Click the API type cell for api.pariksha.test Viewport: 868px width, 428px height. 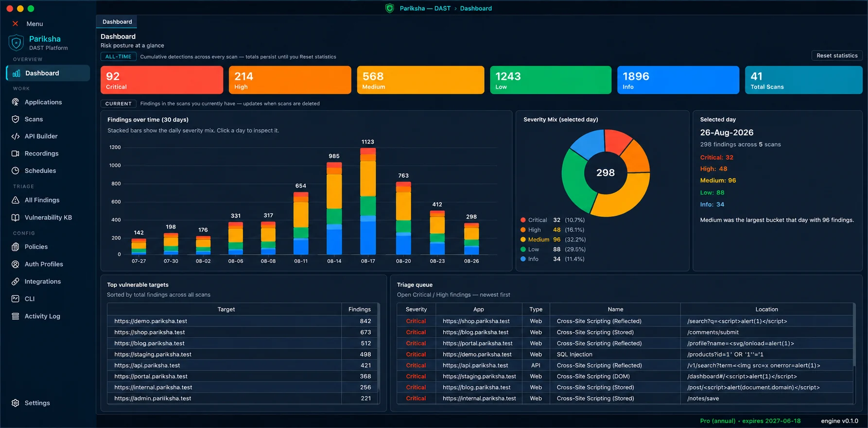click(536, 365)
